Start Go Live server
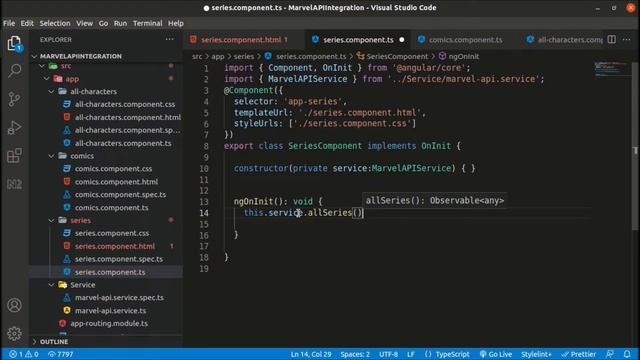Image resolution: width=640 pixels, height=360 pixels. pos(496,354)
